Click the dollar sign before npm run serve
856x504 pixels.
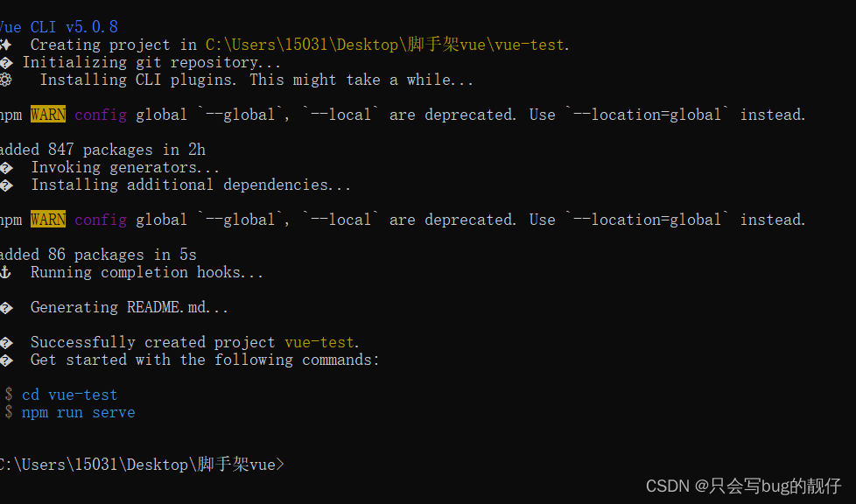(x=9, y=412)
